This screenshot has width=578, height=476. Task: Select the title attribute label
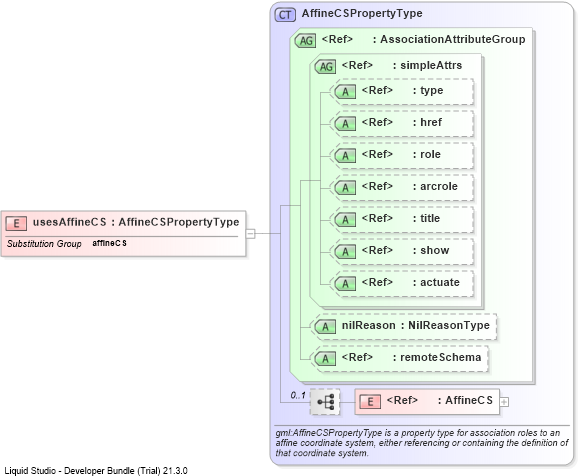(x=430, y=218)
